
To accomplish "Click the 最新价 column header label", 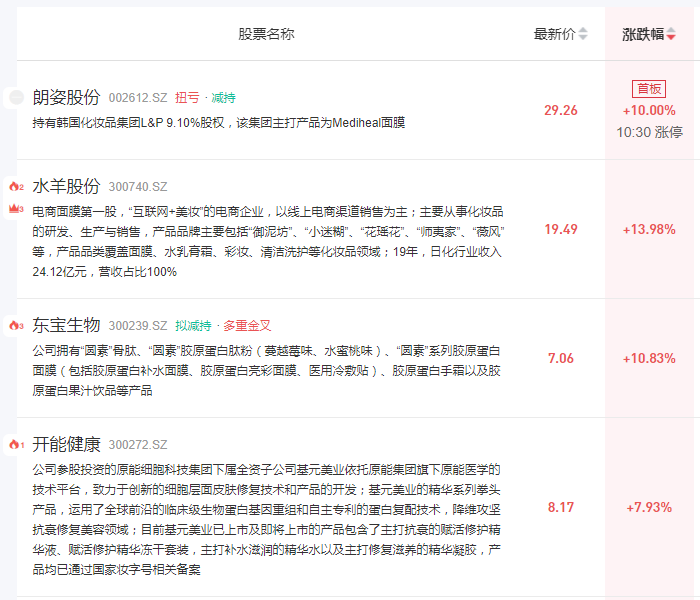I will (554, 34).
